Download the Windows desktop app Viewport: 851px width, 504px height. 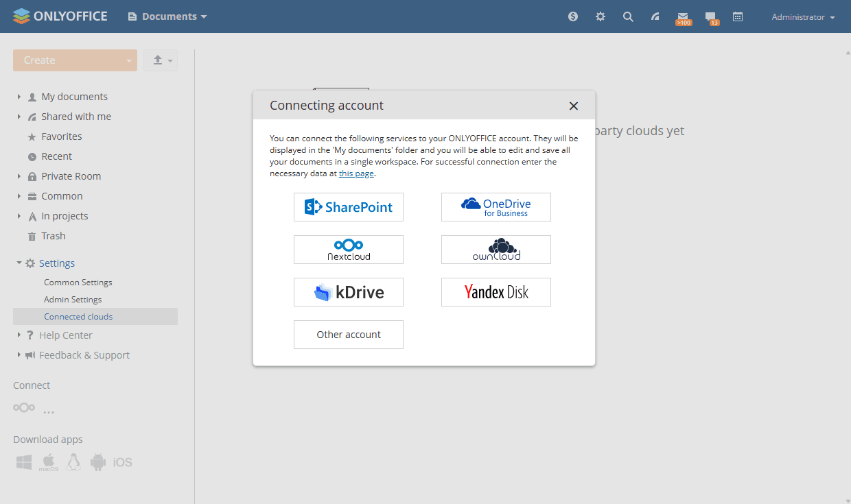(x=24, y=462)
